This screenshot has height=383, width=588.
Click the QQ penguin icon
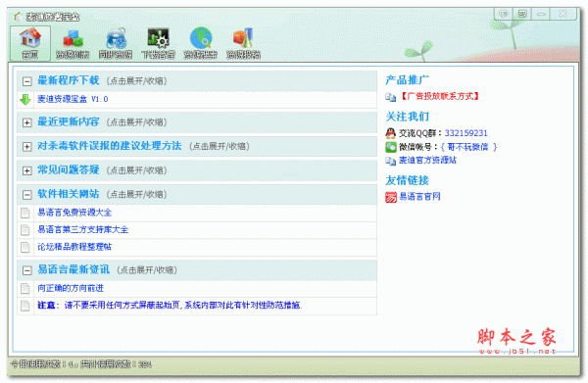(x=390, y=133)
